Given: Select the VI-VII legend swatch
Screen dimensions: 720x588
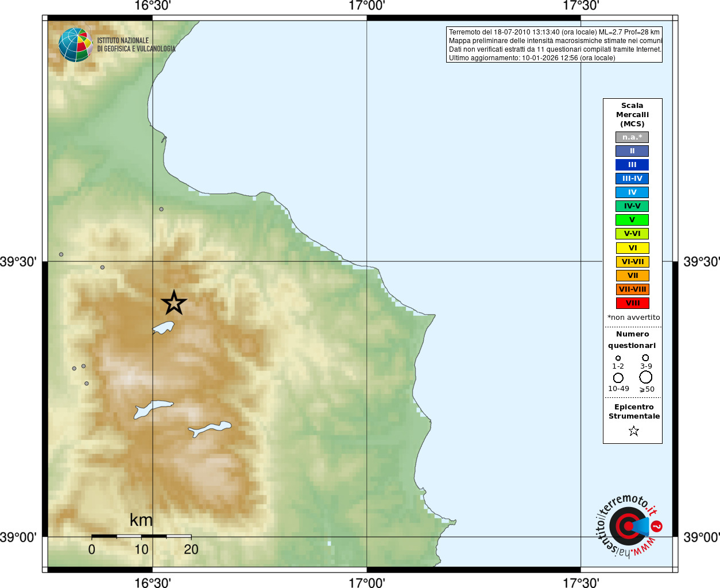Looking at the screenshot, I should (632, 262).
